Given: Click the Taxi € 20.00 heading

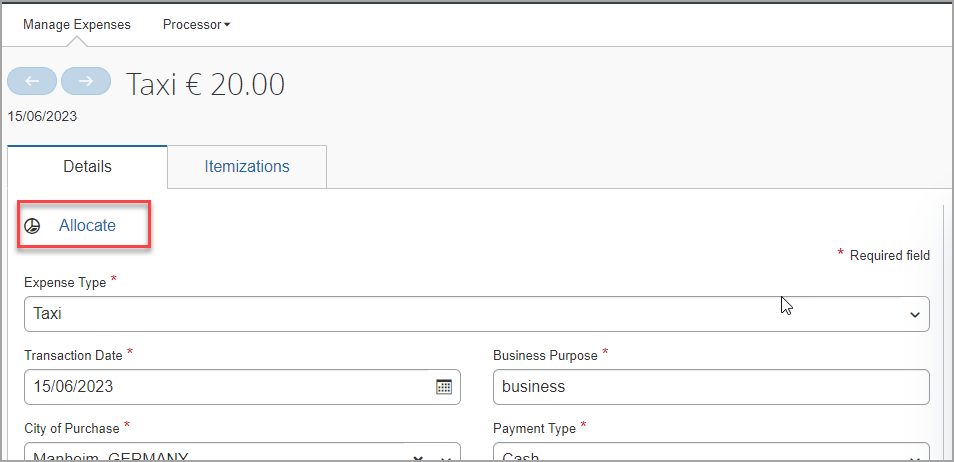Looking at the screenshot, I should pos(205,84).
